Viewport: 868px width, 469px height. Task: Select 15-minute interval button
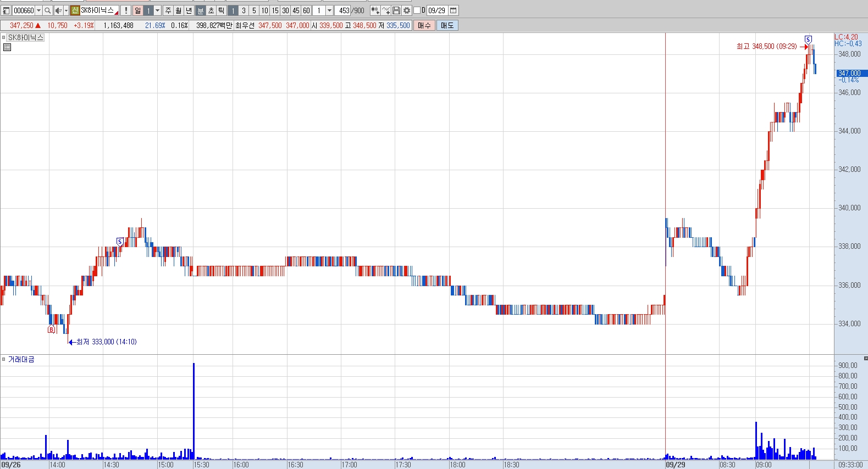(275, 10)
